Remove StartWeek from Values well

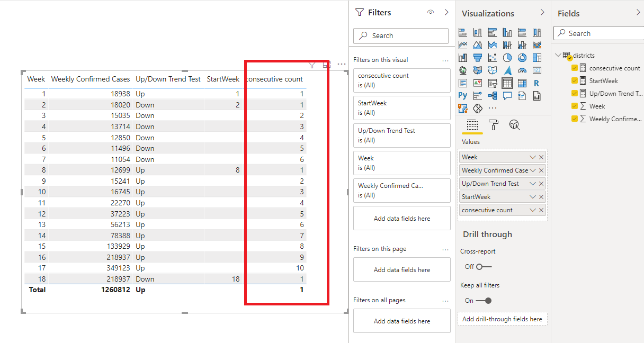coord(541,197)
